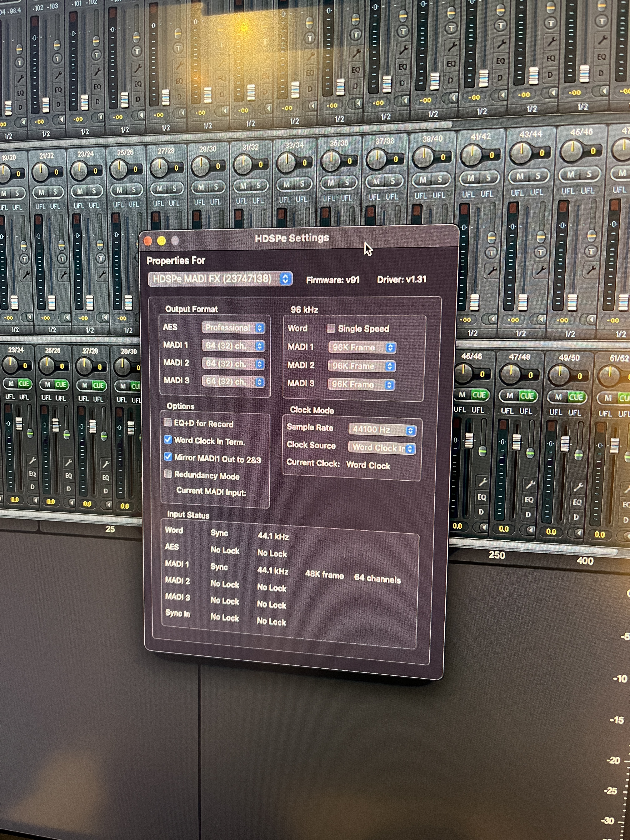Open D dynamics on CUE-enabled channel 25/26
Viewport: 630px width, 840px height.
pyautogui.click(x=69, y=489)
